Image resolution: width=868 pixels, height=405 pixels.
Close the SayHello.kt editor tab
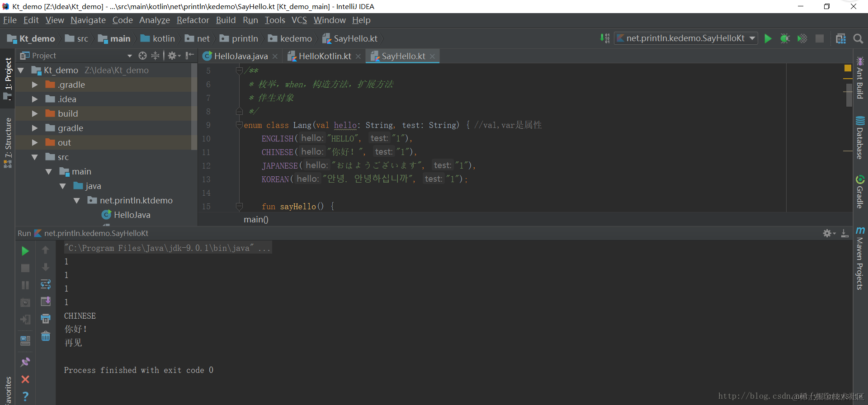tap(432, 56)
